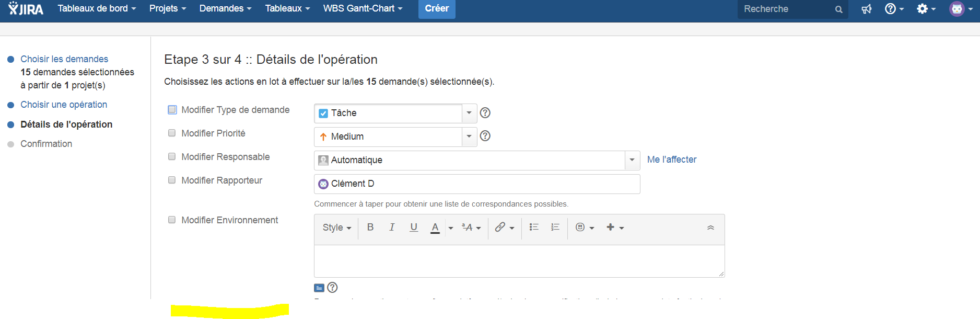Expand the Medium priority dropdown
The width and height of the screenshot is (980, 319).
(469, 136)
